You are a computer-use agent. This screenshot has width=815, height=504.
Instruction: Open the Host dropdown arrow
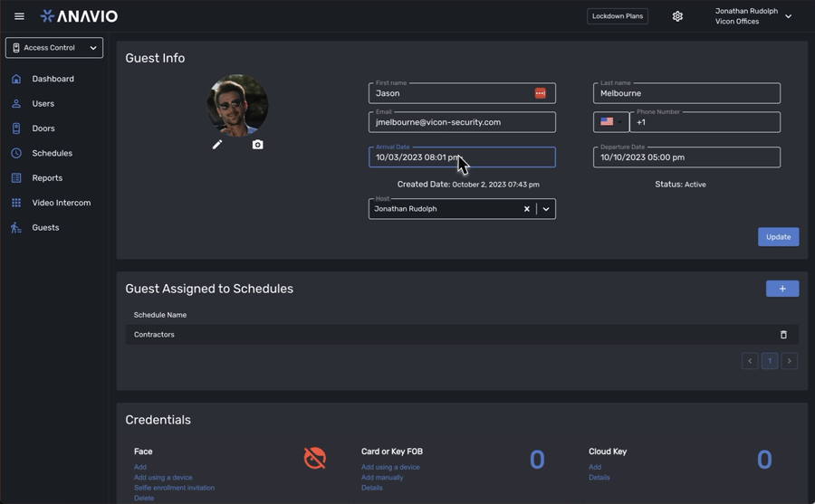click(x=546, y=209)
